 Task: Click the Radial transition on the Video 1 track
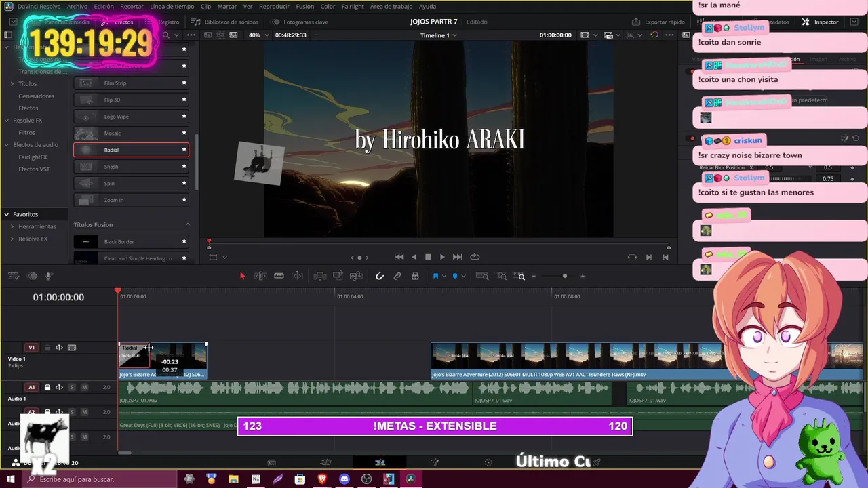tap(134, 355)
